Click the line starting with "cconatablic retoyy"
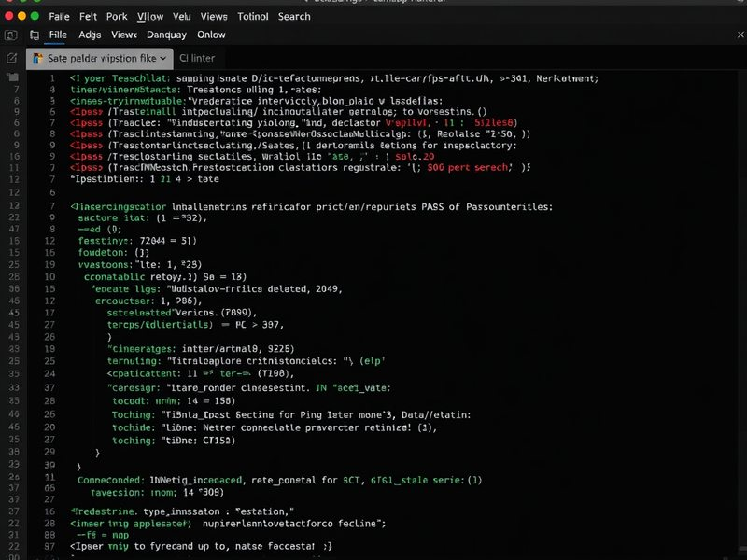The width and height of the screenshot is (747, 560). click(165, 277)
